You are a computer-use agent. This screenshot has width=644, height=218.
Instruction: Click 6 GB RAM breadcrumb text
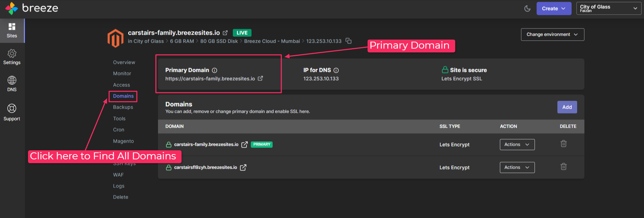click(x=182, y=41)
